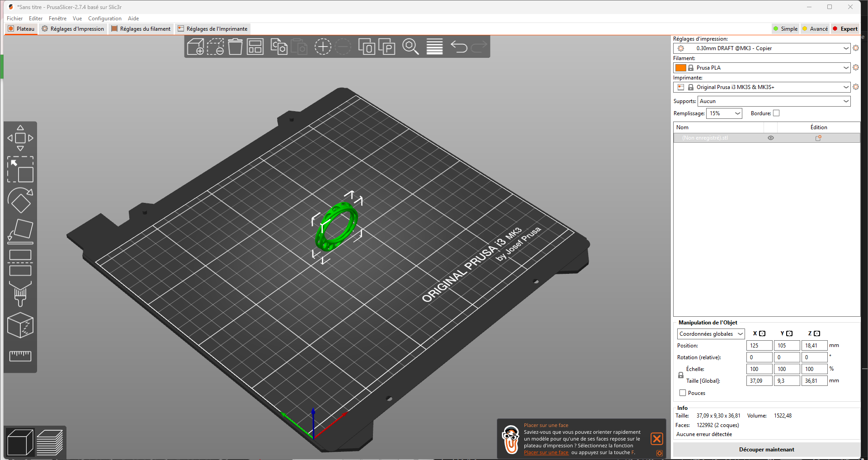Open filament settings gear beside Prusa PLA
868x460 pixels.
click(856, 67)
